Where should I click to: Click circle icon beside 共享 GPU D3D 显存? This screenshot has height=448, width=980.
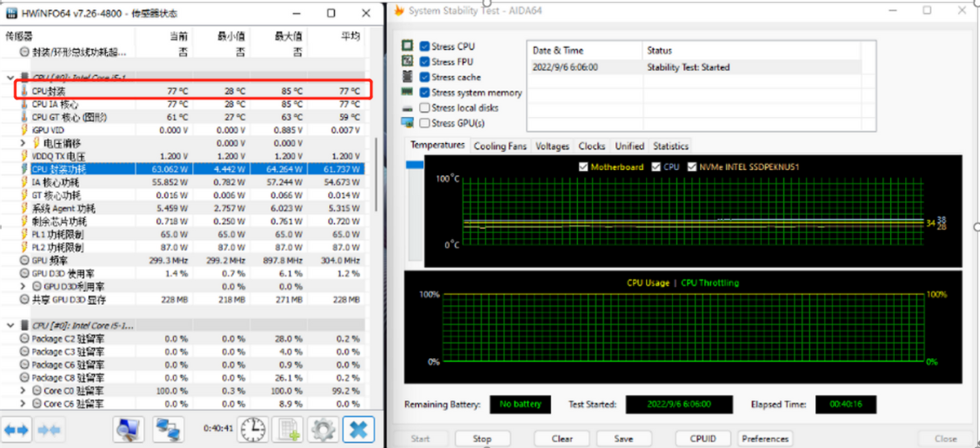coord(24,299)
